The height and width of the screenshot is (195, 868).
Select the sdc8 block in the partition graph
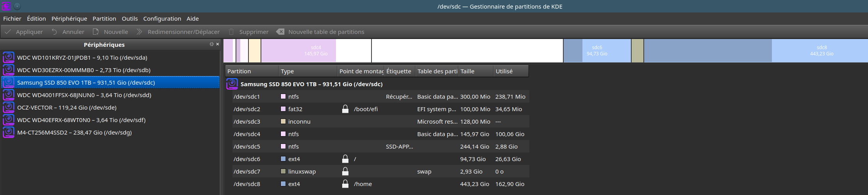tap(755, 51)
